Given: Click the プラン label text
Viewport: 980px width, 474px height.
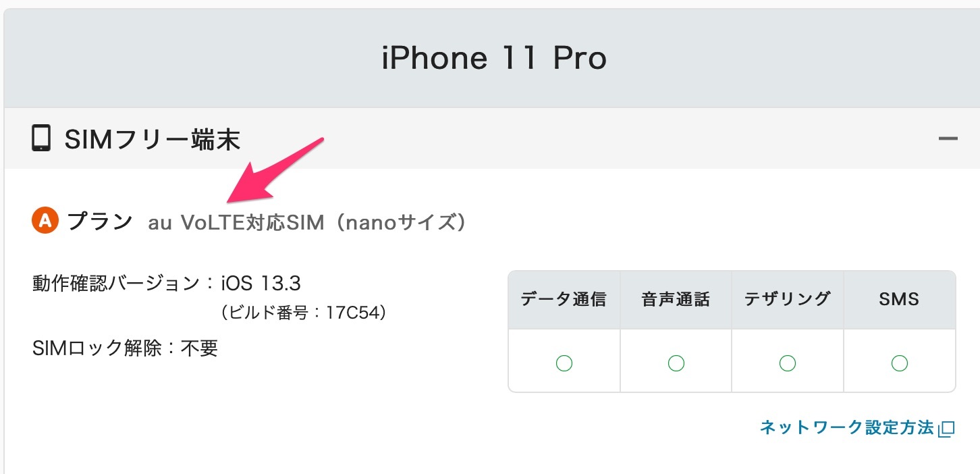Looking at the screenshot, I should [x=100, y=221].
